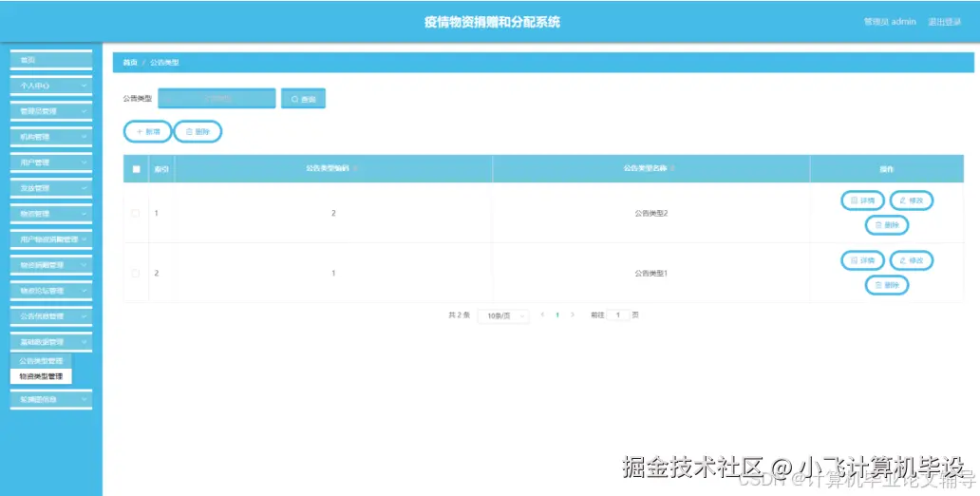Click 删除 in the 公告类型2 row
Image resolution: width=980 pixels, height=496 pixels.
886,225
